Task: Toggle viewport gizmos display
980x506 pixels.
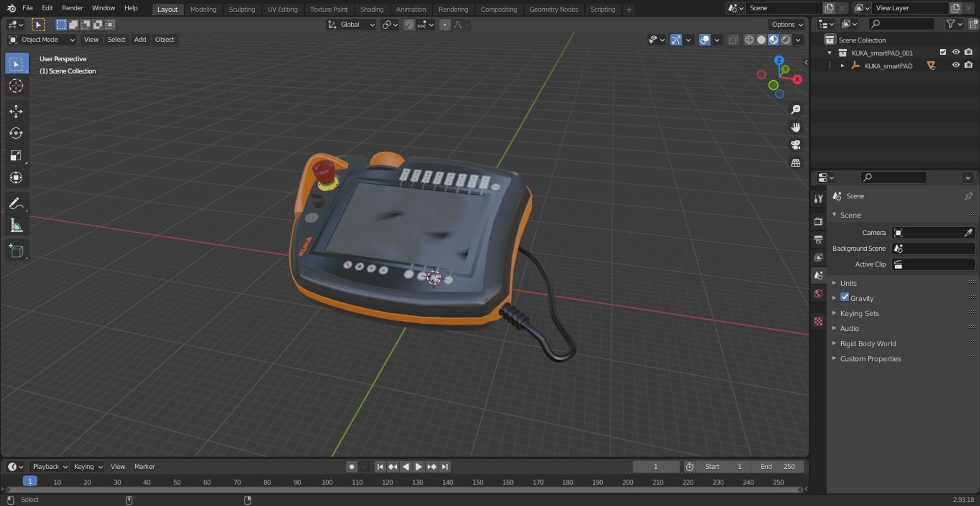Action: pyautogui.click(x=676, y=40)
